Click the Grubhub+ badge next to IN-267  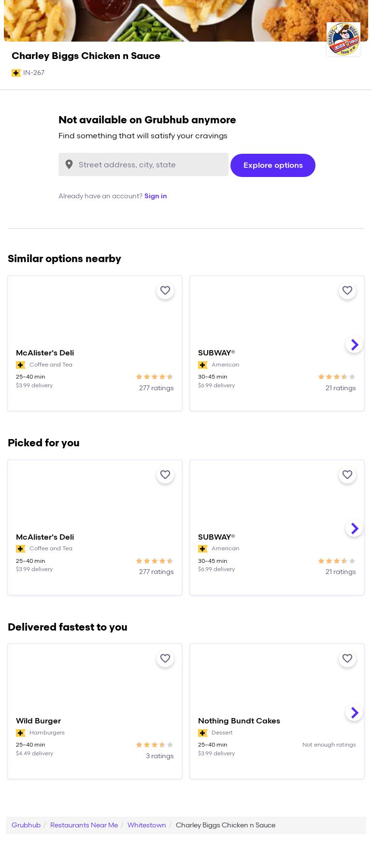16,73
